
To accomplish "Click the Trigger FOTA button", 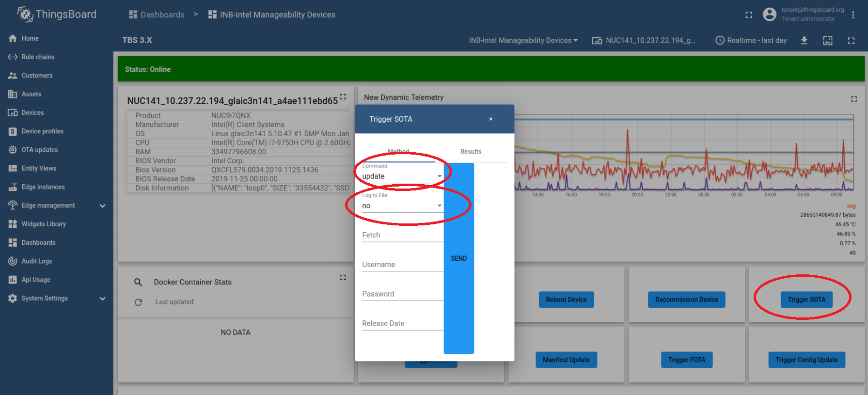I will 687,360.
